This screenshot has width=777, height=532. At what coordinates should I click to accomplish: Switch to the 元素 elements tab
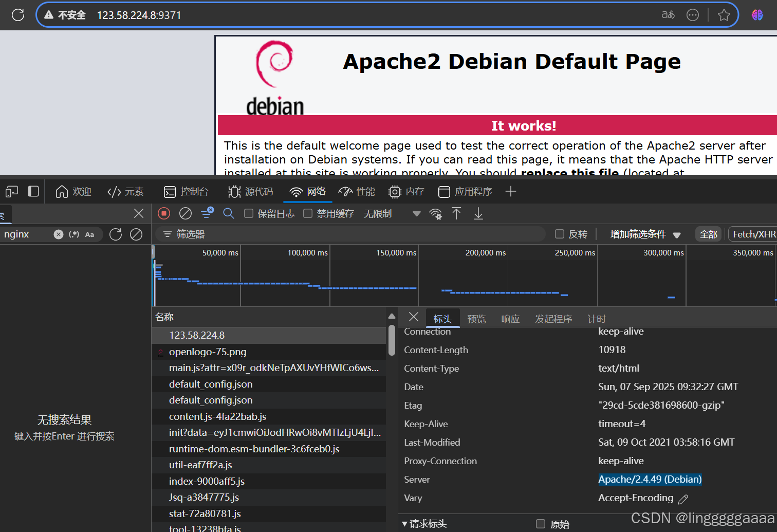(x=126, y=192)
